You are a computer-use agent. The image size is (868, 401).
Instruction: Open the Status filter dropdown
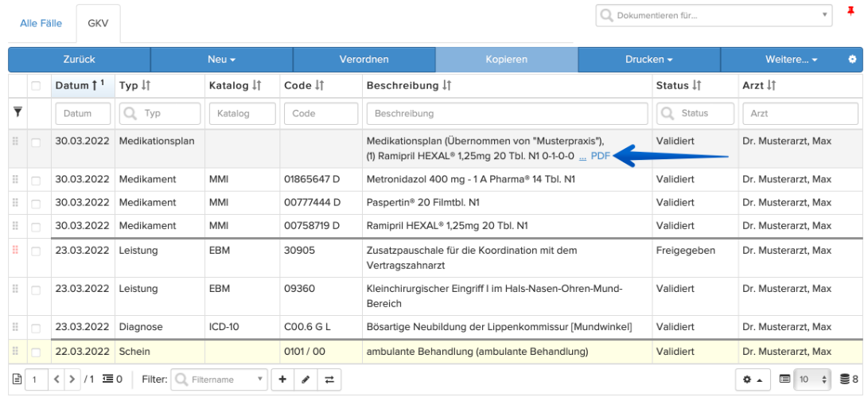(x=695, y=114)
